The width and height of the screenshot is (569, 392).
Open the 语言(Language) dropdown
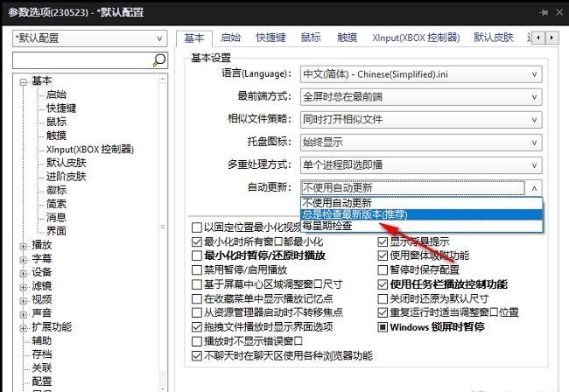coord(420,73)
